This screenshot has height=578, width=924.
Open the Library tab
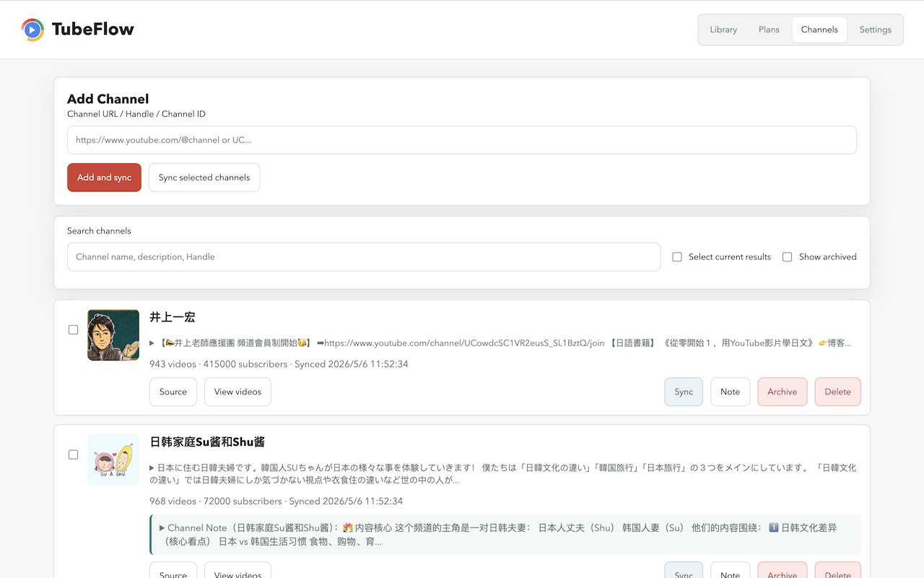[x=723, y=30]
